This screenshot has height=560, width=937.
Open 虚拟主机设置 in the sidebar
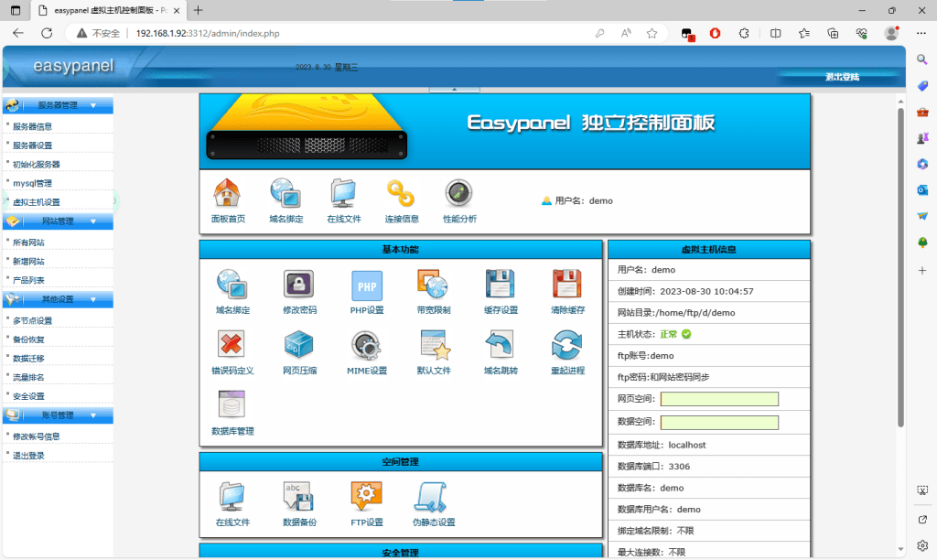pos(37,202)
